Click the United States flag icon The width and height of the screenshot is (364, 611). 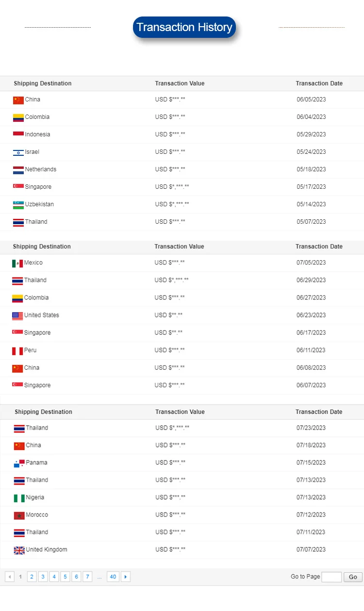click(17, 315)
